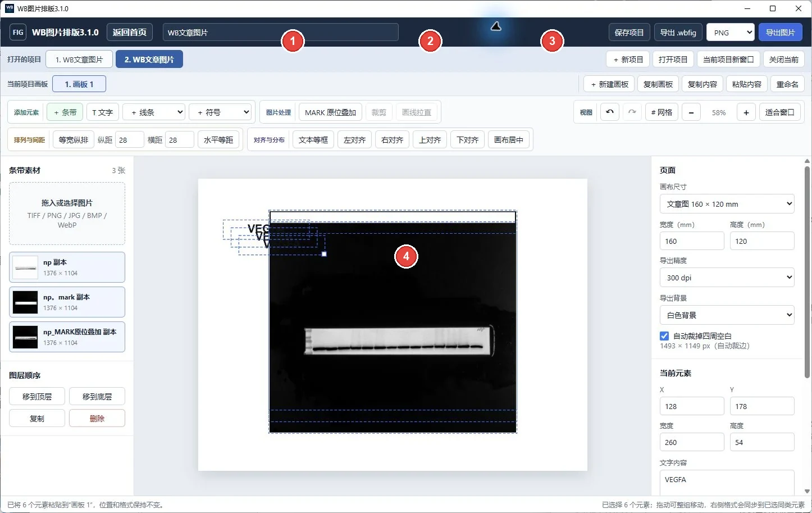Click the 重命名 rename button

coord(787,84)
